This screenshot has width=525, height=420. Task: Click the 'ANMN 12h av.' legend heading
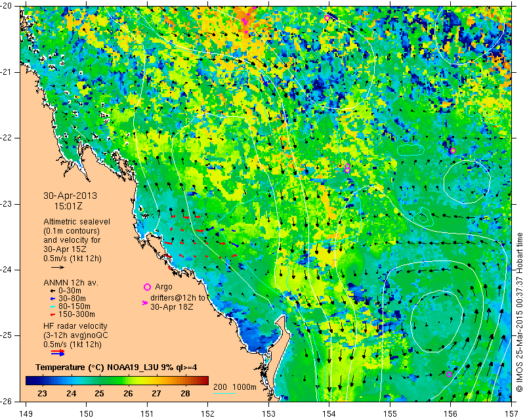pyautogui.click(x=71, y=283)
